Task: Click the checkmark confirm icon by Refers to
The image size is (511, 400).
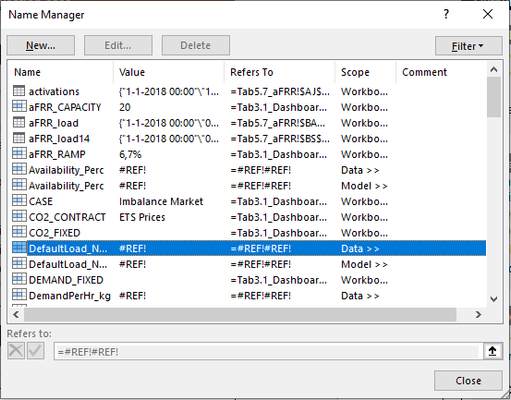Action: click(x=36, y=351)
